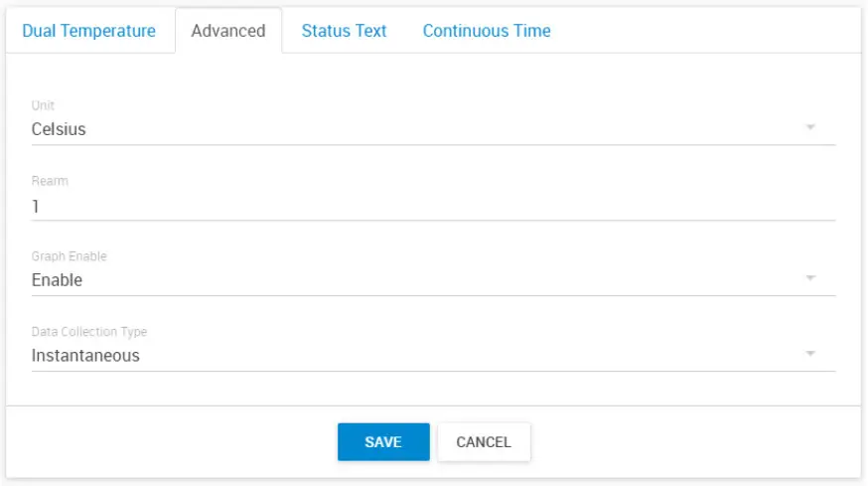This screenshot has height=486, width=868.
Task: Click the Rearm field label
Action: [x=50, y=181]
